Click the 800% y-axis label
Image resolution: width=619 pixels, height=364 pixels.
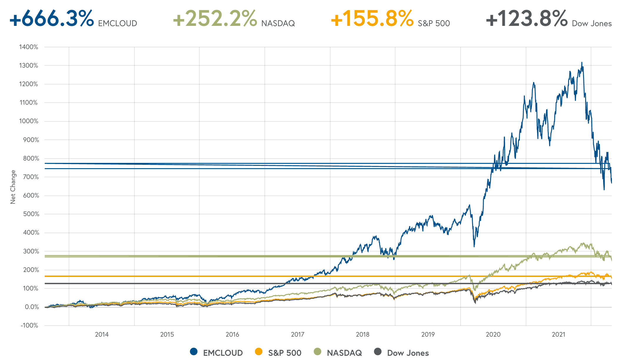tap(31, 158)
